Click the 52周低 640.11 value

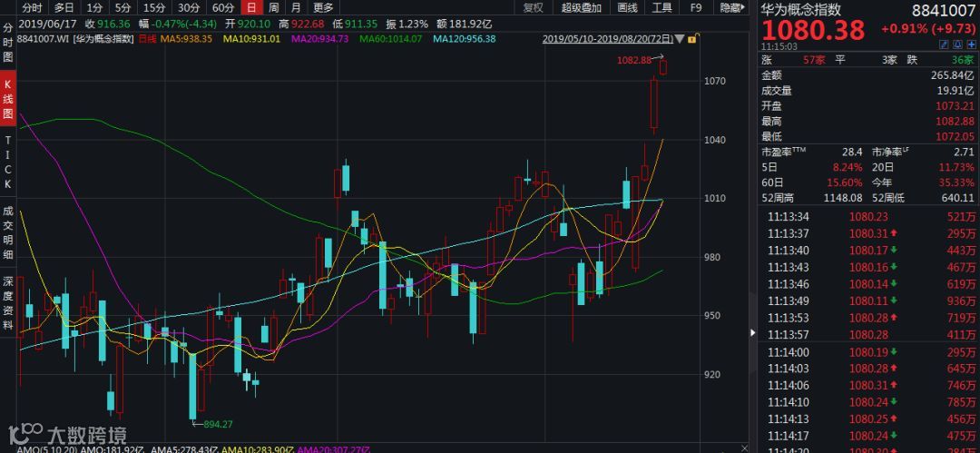tap(957, 198)
